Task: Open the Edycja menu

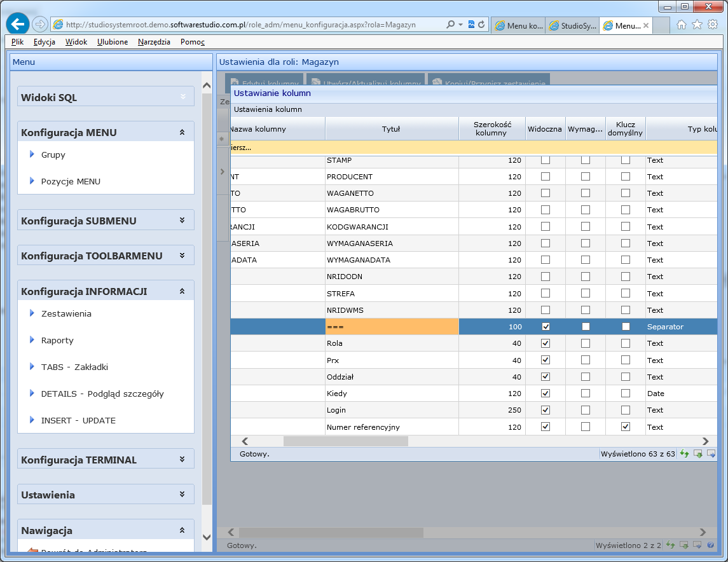Action: point(44,42)
